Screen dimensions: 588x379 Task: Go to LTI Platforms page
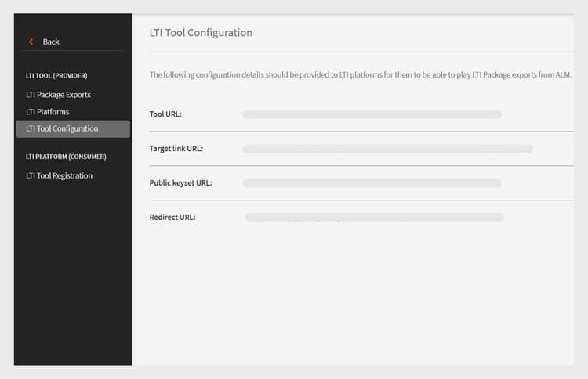click(47, 112)
